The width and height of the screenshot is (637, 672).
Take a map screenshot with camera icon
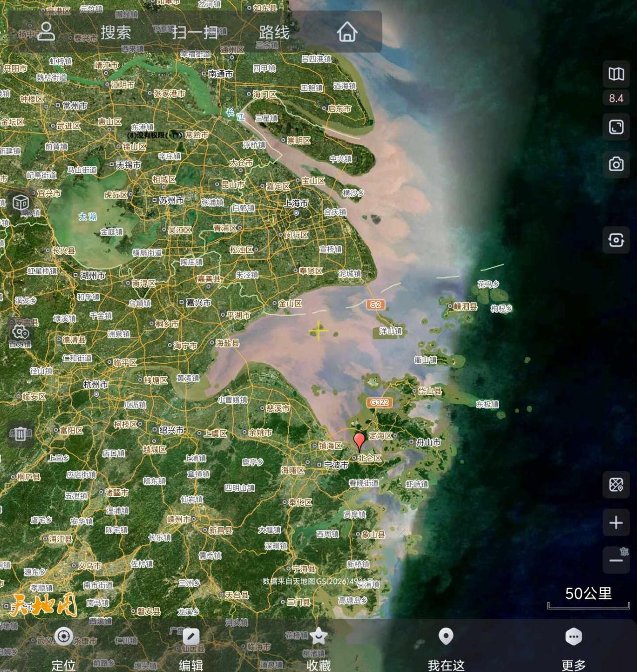coord(616,164)
